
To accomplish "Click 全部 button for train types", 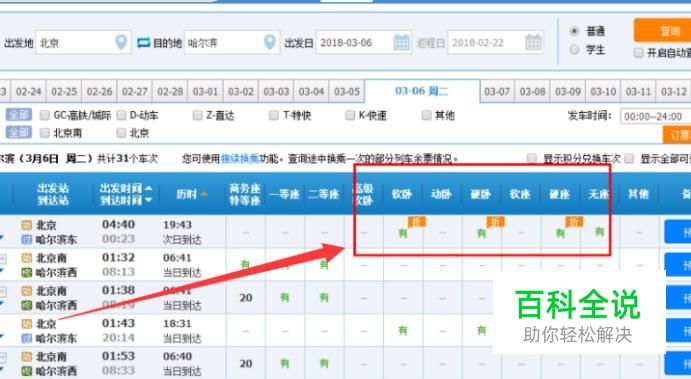I will pos(19,115).
